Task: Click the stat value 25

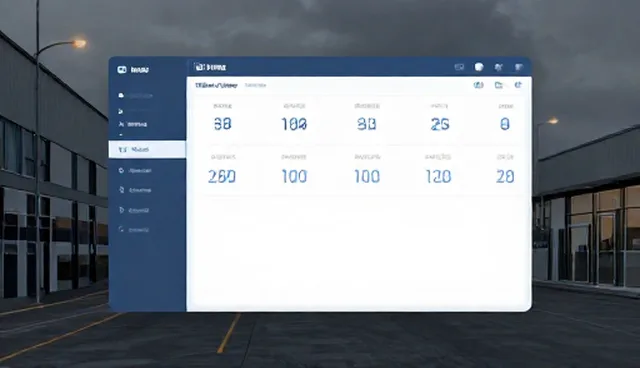Action: coord(440,124)
